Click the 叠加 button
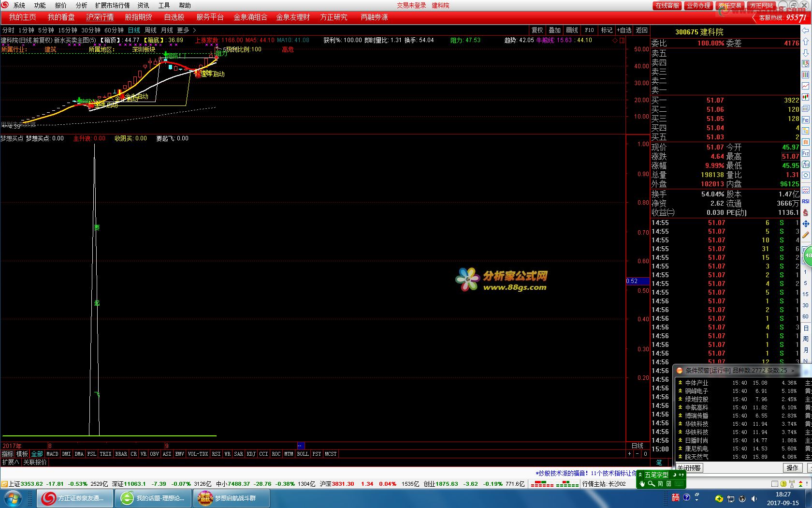This screenshot has width=812, height=508. click(555, 30)
